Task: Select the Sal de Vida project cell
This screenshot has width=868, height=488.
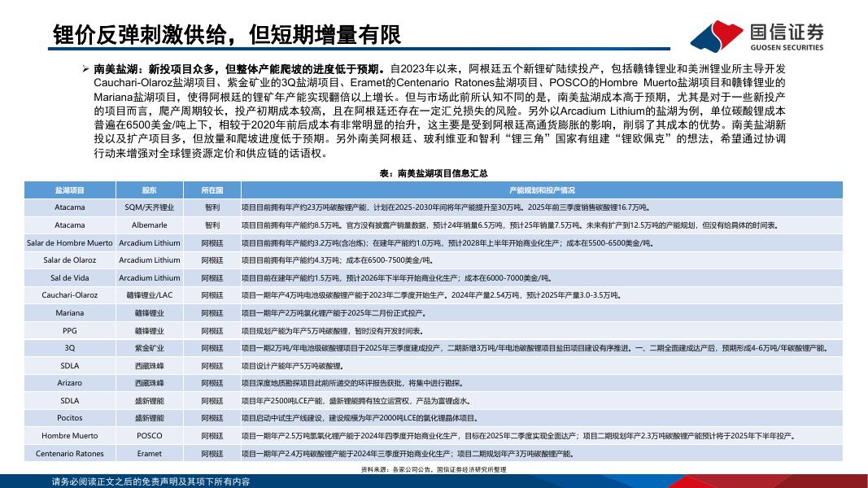Action: click(70, 277)
